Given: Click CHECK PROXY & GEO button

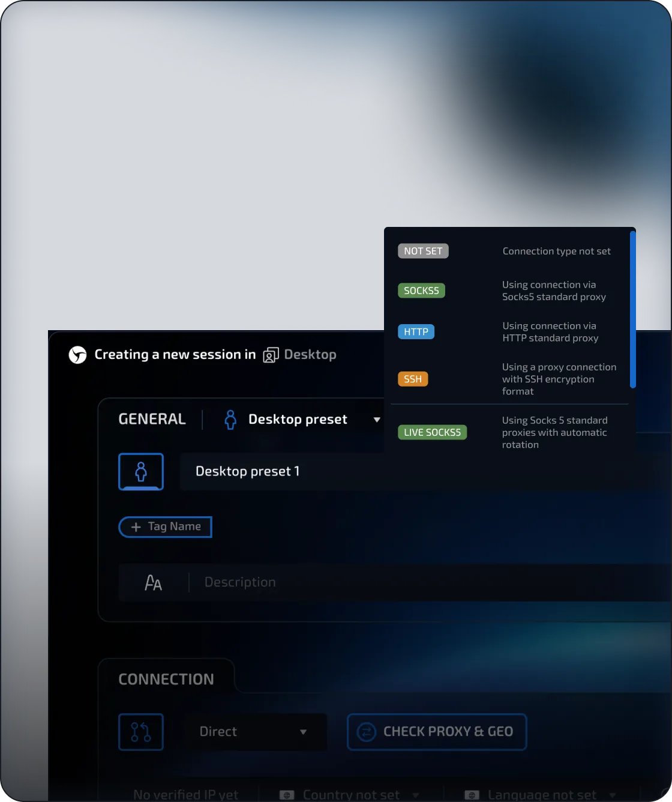Looking at the screenshot, I should click(437, 732).
